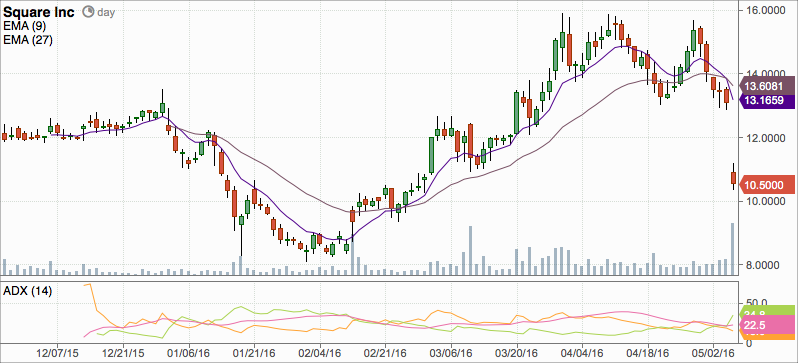Click the 8.0000 price axis label
The width and height of the screenshot is (798, 363).
[762, 266]
